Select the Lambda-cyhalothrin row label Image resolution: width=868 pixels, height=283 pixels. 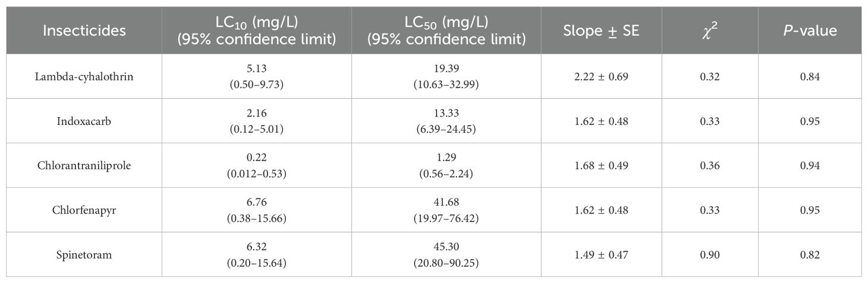(x=84, y=77)
